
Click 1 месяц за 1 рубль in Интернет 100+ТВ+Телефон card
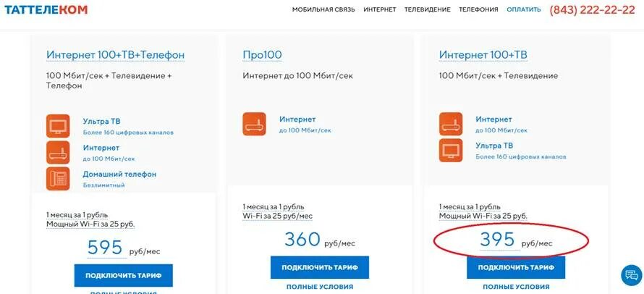(x=77, y=215)
